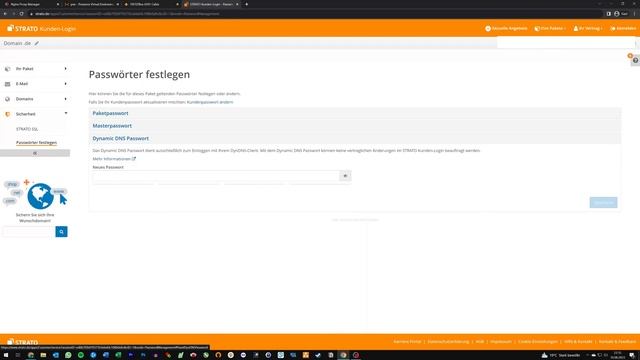Click the orange help question-mark icon

click(635, 60)
